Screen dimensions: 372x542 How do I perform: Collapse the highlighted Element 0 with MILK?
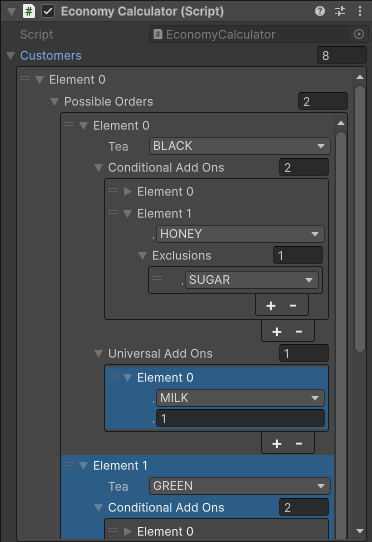pos(128,377)
